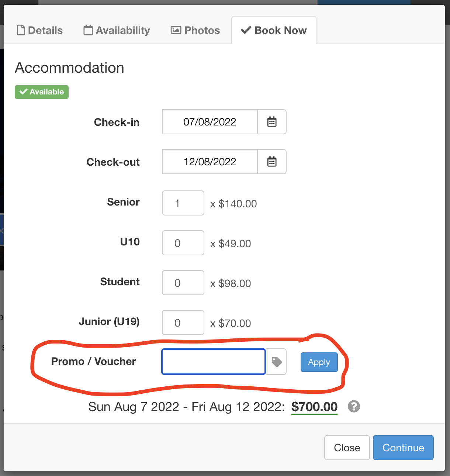
Task: Click the promo tag icon
Action: [277, 362]
